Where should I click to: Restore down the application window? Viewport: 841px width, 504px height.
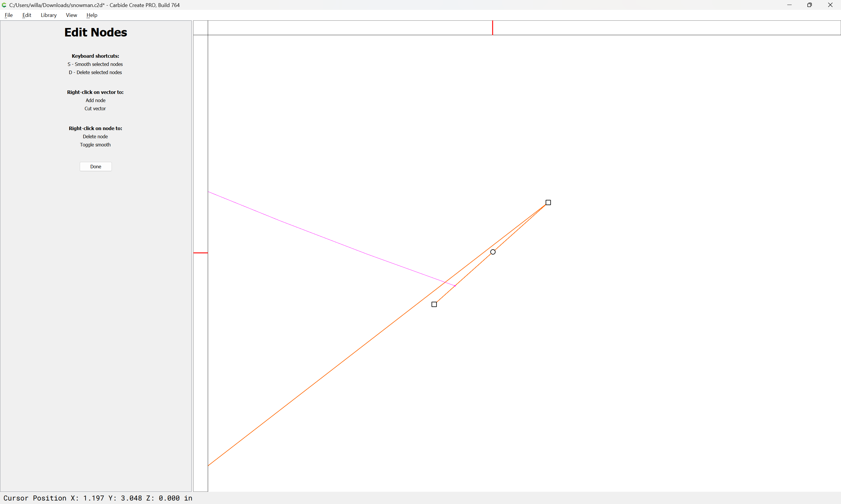click(809, 5)
